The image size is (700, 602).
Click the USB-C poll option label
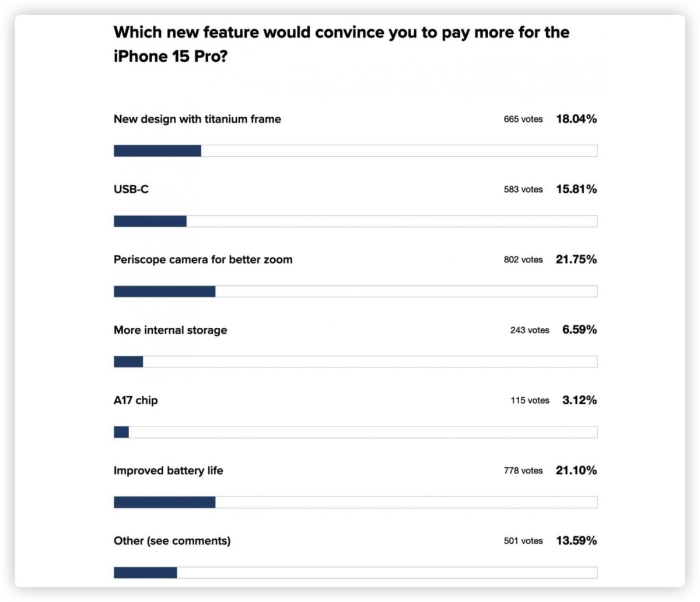tap(131, 190)
